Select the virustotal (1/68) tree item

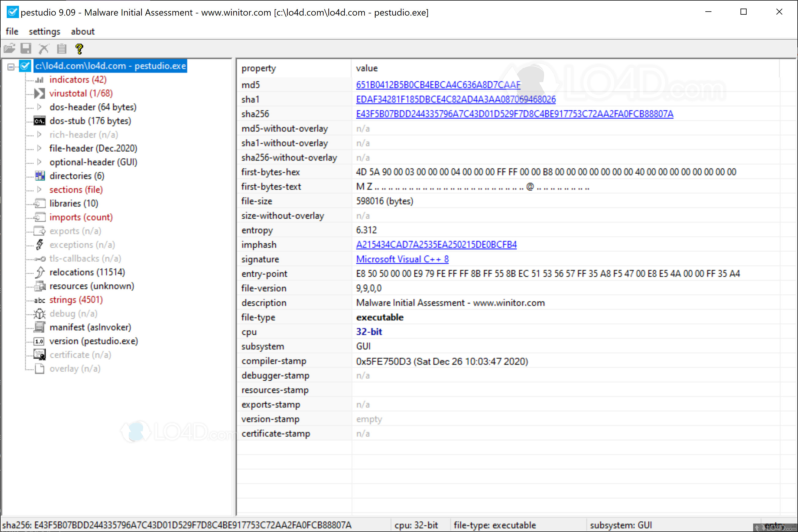coord(81,93)
